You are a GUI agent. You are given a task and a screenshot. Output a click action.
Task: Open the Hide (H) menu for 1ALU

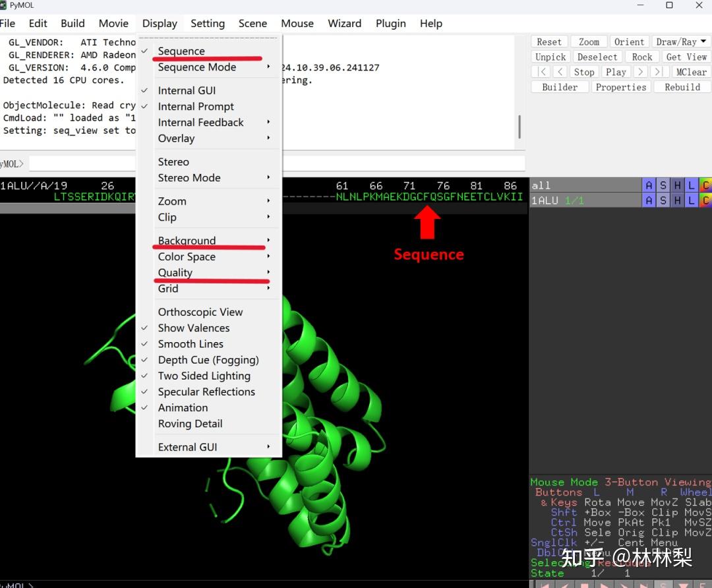[x=677, y=200]
